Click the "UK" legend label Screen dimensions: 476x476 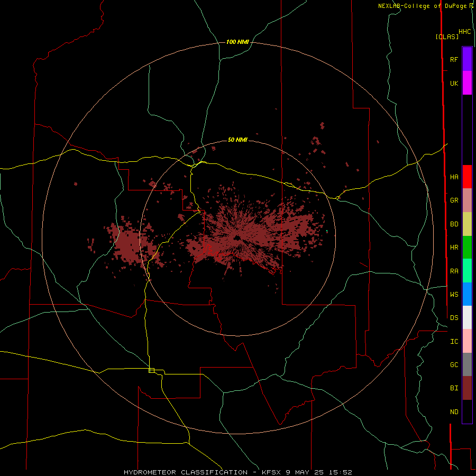tap(454, 84)
